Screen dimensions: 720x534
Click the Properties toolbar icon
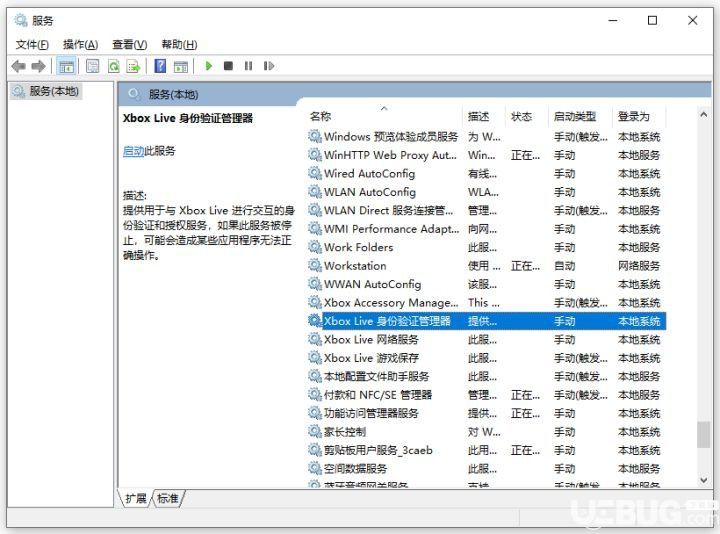click(93, 66)
